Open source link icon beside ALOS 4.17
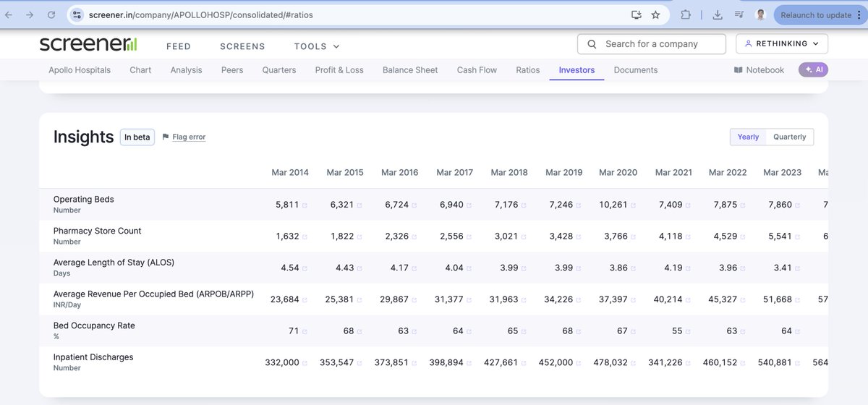 [x=414, y=268]
